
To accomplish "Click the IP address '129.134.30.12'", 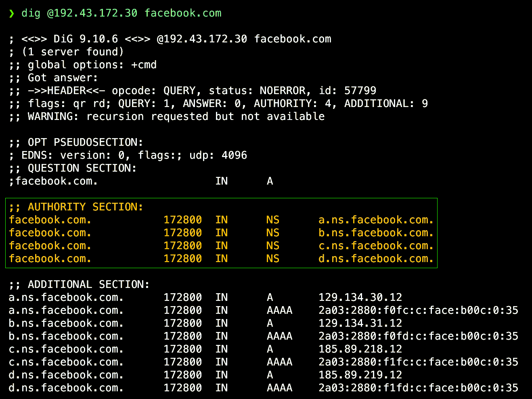I will pos(360,298).
